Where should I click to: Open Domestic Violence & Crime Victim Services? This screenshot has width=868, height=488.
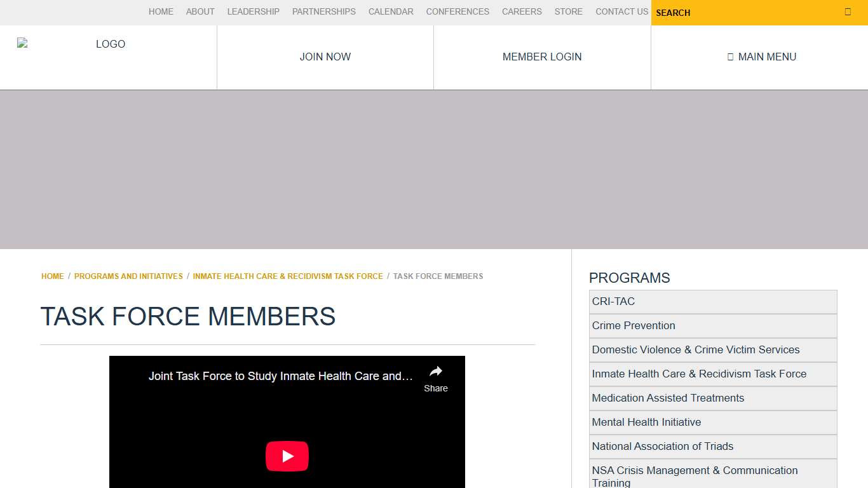[x=695, y=349]
